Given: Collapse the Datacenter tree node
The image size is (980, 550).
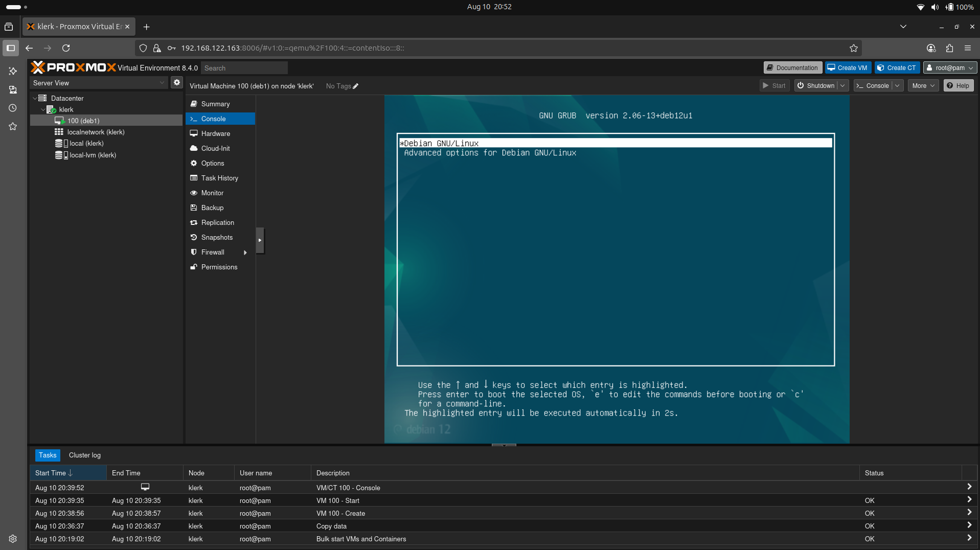Looking at the screenshot, I should [34, 98].
